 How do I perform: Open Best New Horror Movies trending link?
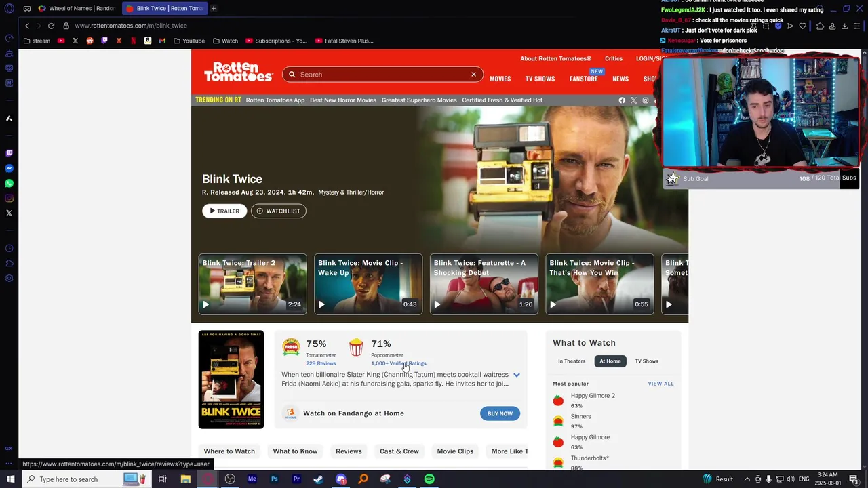[343, 100]
